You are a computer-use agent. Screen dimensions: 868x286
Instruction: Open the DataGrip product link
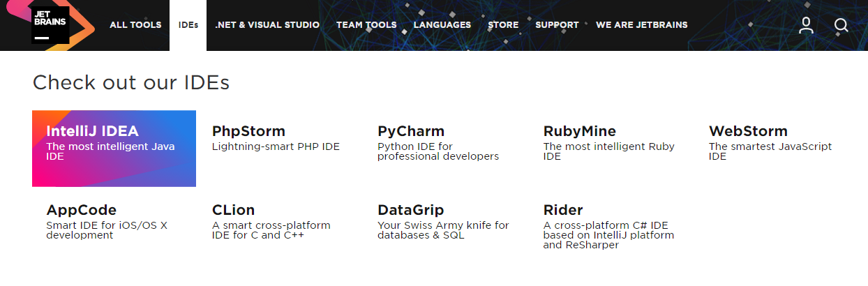pos(411,210)
